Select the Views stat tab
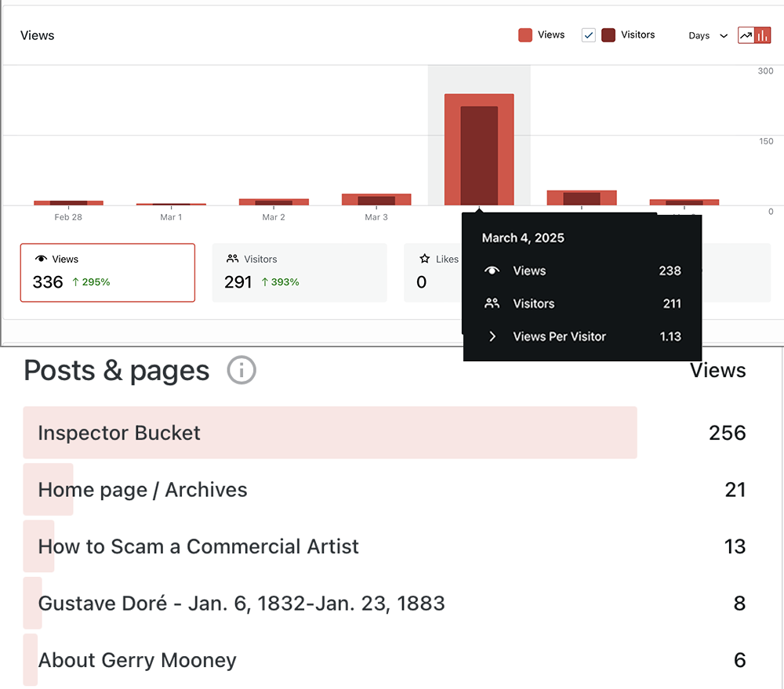 tap(107, 272)
